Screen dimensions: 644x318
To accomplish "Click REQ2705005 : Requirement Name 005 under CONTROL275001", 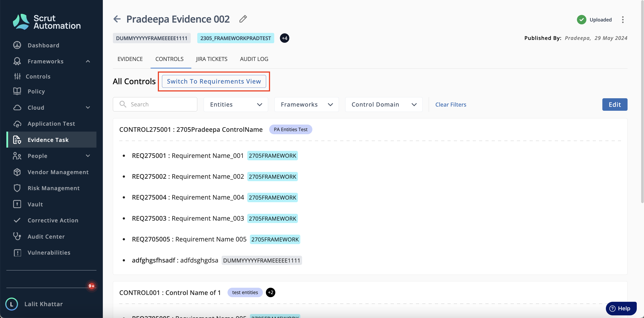I will point(189,239).
